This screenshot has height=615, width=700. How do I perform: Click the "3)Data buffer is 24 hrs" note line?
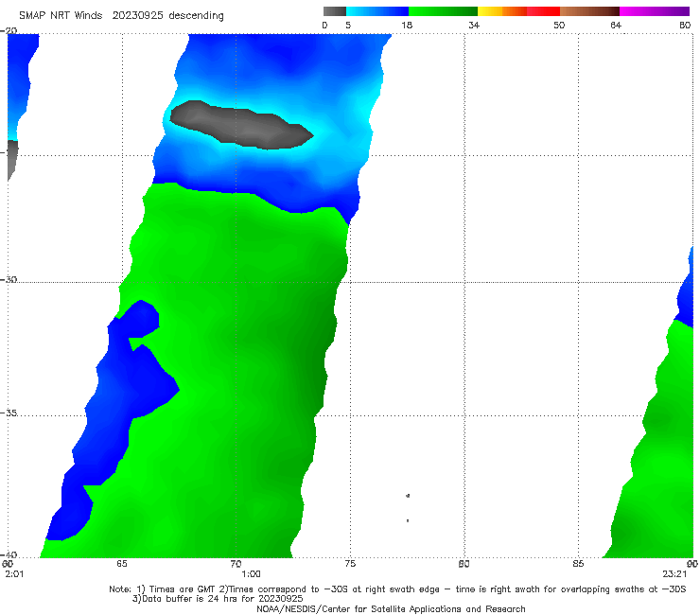(218, 599)
